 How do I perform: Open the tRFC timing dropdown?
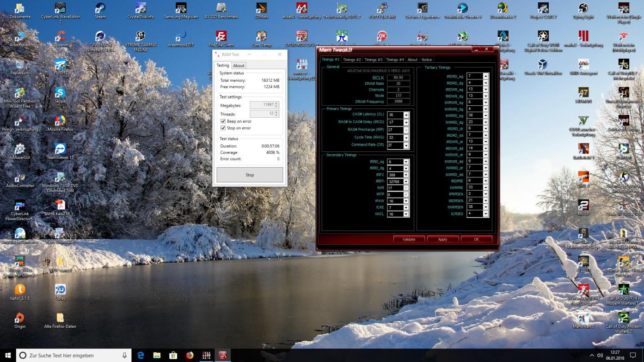[x=406, y=175]
